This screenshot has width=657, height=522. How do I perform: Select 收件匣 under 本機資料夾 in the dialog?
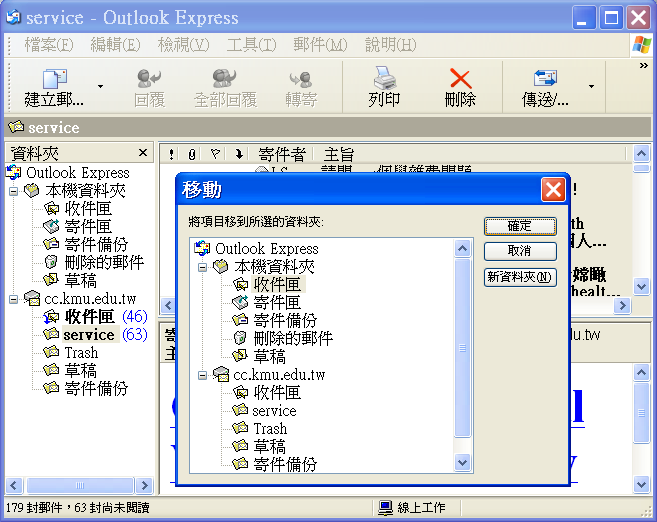pos(277,284)
